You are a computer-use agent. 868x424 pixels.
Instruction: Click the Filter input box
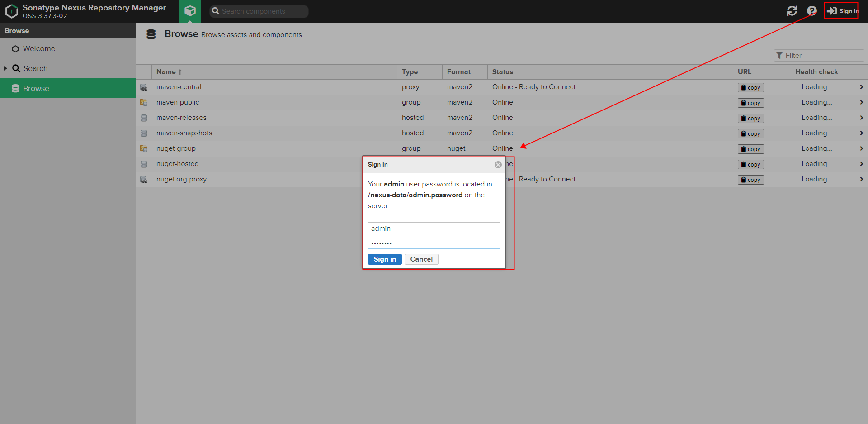point(819,55)
